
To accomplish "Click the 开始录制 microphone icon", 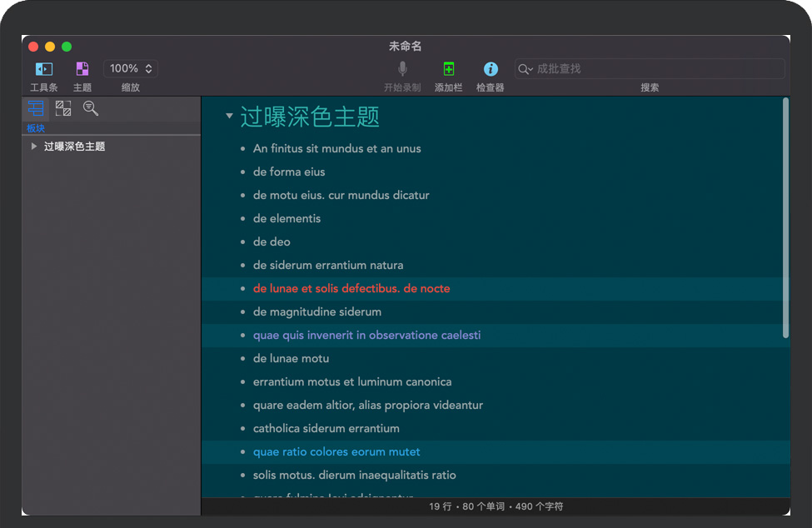I will (x=402, y=69).
